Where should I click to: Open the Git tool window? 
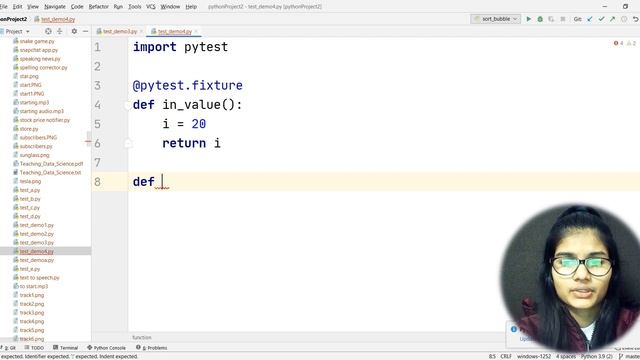click(9, 348)
